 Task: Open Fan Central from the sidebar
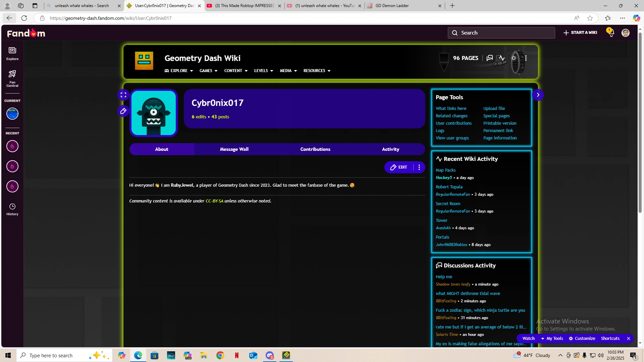(12, 78)
